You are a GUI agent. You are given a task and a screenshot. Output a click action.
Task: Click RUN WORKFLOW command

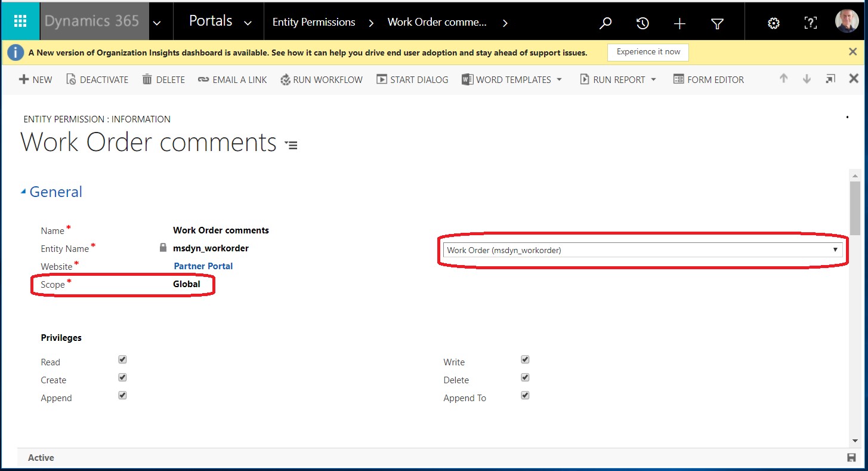pos(322,79)
